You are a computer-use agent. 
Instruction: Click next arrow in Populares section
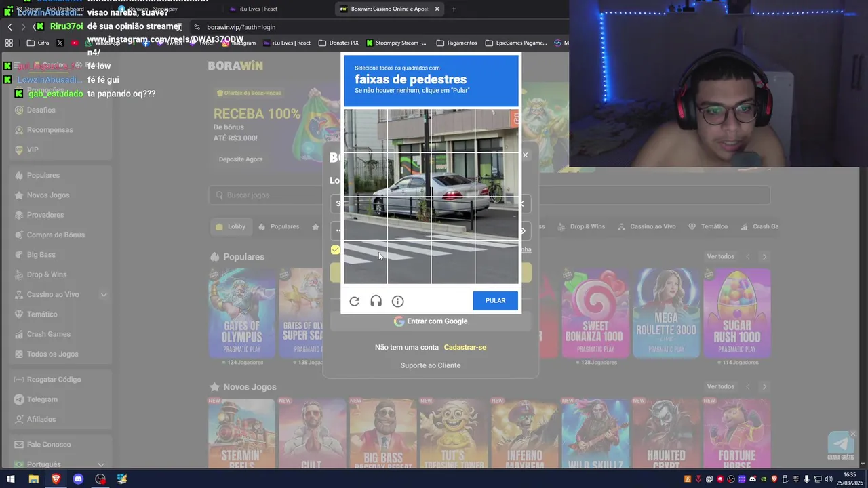[x=764, y=257]
